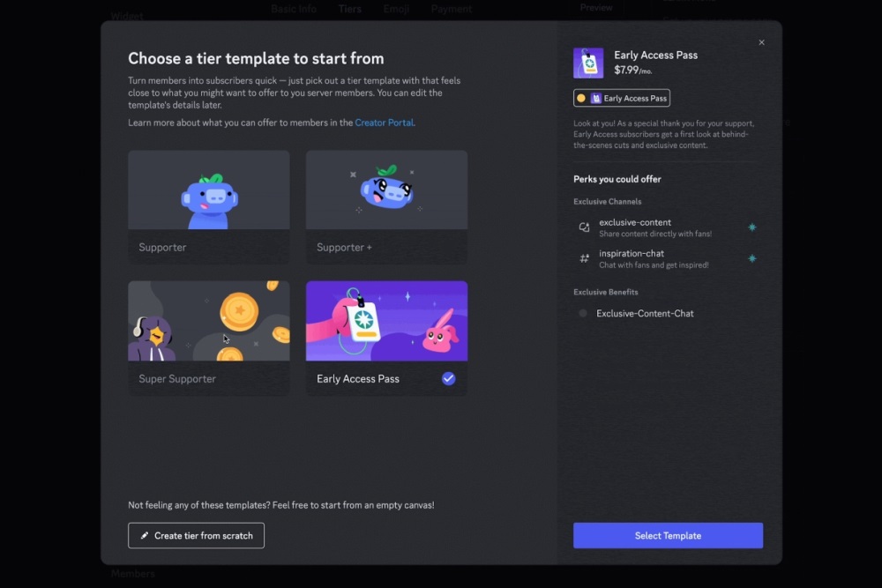Click the sparkle icon next to inspiration-chat
This screenshot has width=882, height=588.
coord(752,258)
